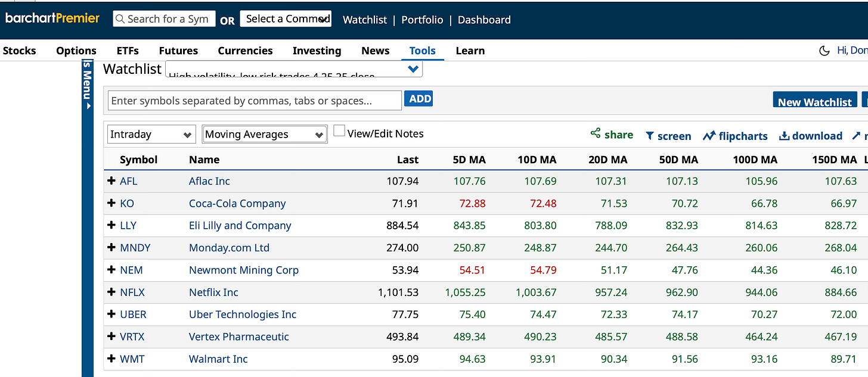Sort by 50D MA column header

click(x=678, y=160)
